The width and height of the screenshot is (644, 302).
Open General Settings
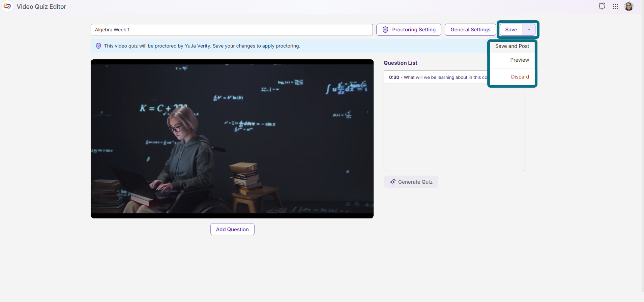[470, 30]
